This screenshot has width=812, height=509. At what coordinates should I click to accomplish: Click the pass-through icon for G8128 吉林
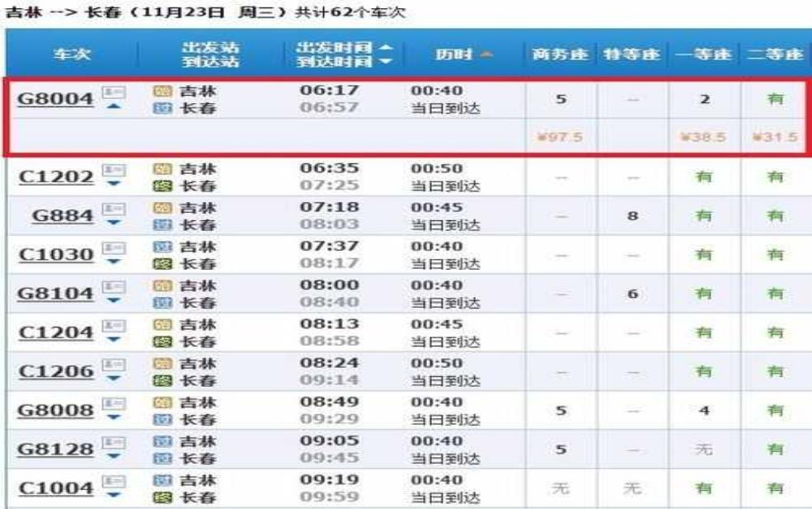coord(162,441)
